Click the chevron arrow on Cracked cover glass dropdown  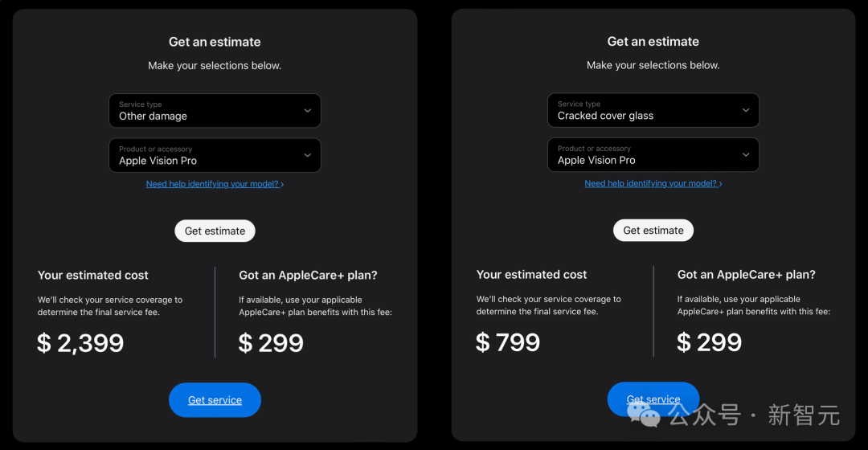pyautogui.click(x=746, y=110)
